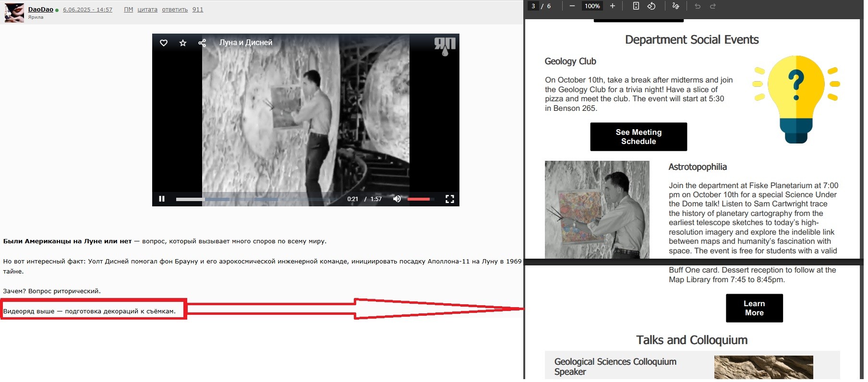
Task: Open the video share icon
Action: 202,43
